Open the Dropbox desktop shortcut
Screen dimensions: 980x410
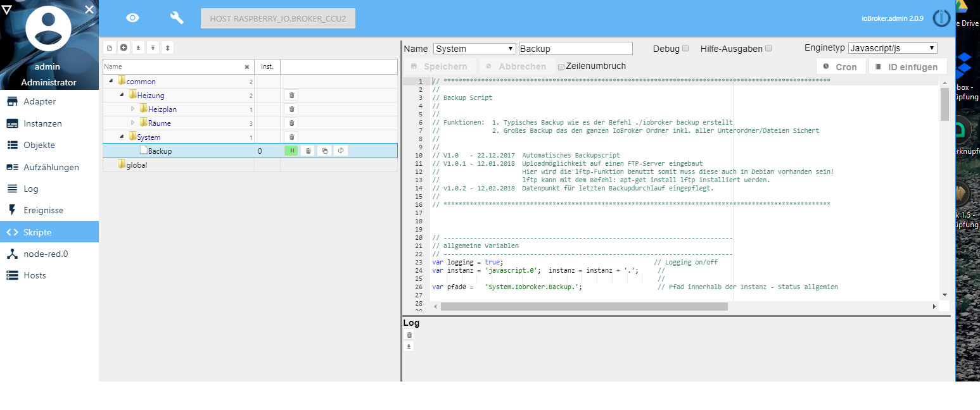(964, 65)
